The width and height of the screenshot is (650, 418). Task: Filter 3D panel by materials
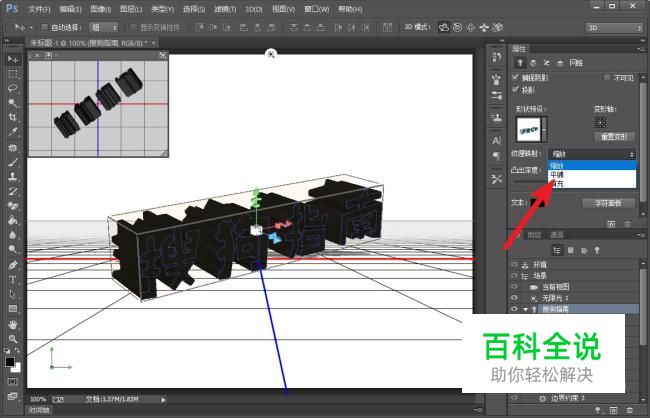click(x=584, y=250)
